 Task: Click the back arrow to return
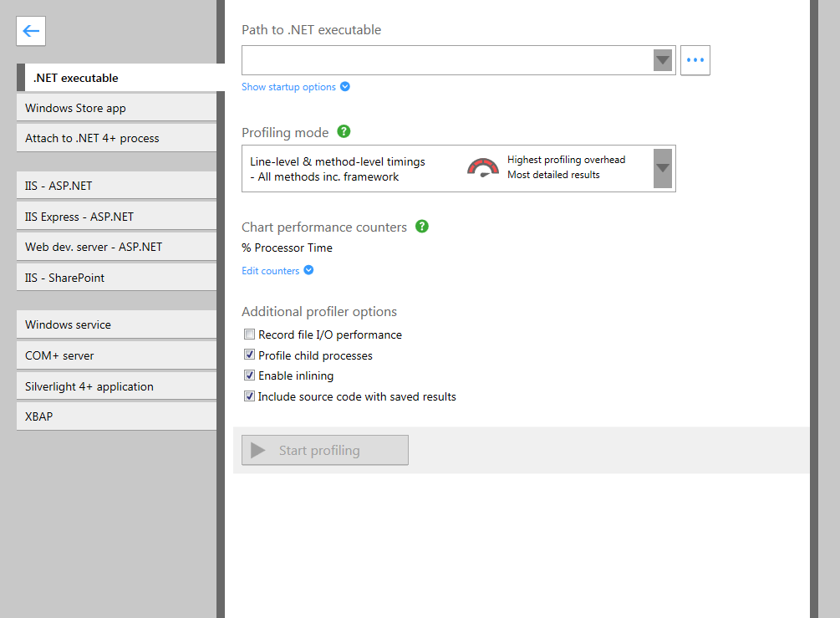[x=30, y=31]
